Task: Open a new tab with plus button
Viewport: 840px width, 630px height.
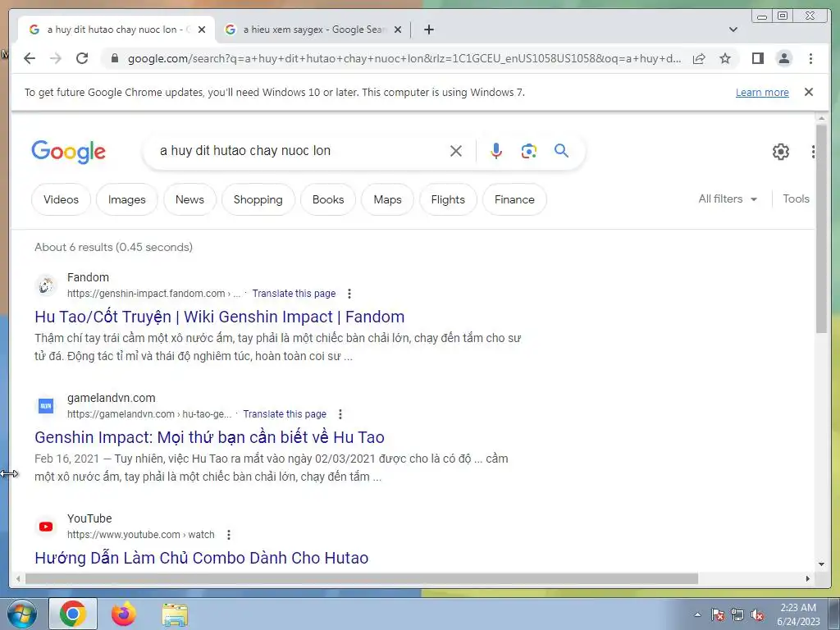Action: (x=428, y=30)
